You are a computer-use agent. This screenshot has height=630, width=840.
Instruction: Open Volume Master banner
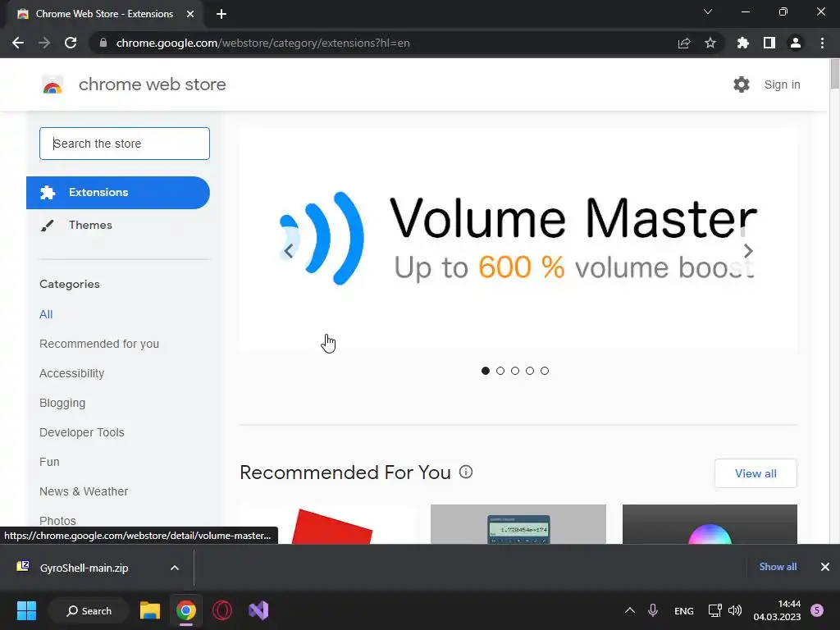pos(518,239)
